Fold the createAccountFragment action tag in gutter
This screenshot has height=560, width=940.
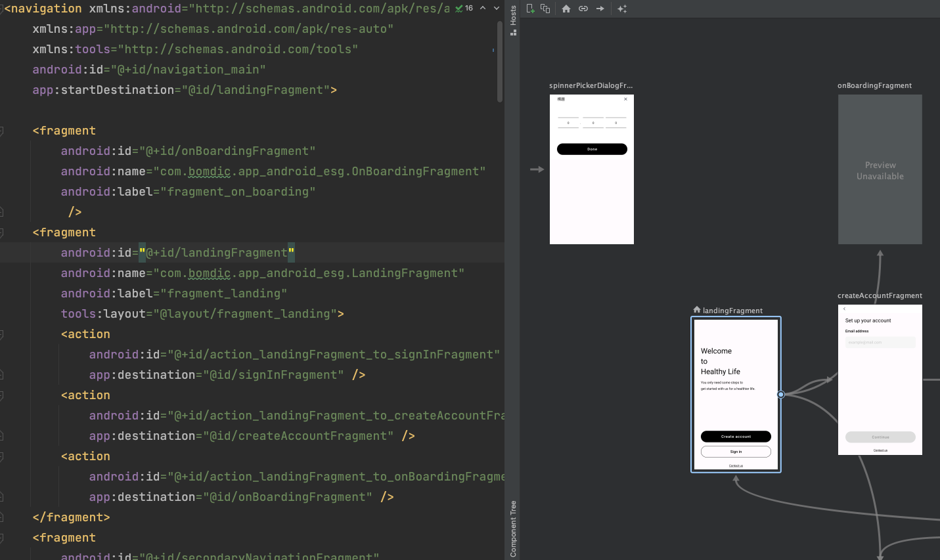2,395
